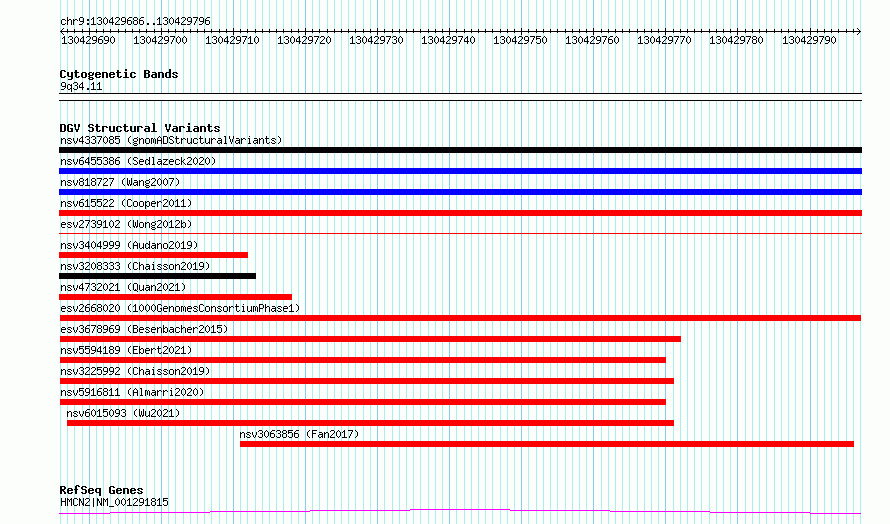Screen dimensions: 890x524
Task: Click esv3678969 (Besenbacher2015) label
Action: [144, 329]
